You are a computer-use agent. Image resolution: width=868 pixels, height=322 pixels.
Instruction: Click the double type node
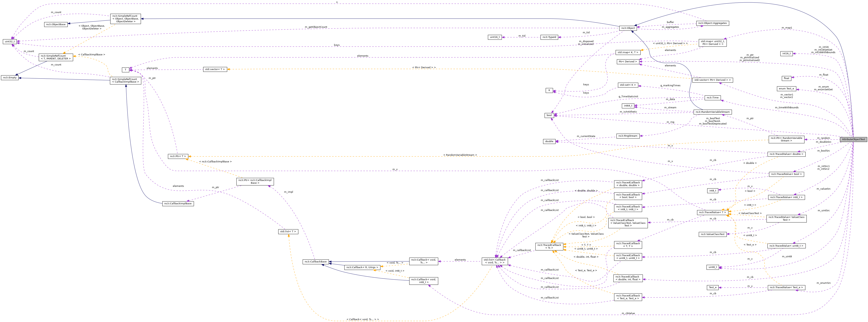(549, 141)
